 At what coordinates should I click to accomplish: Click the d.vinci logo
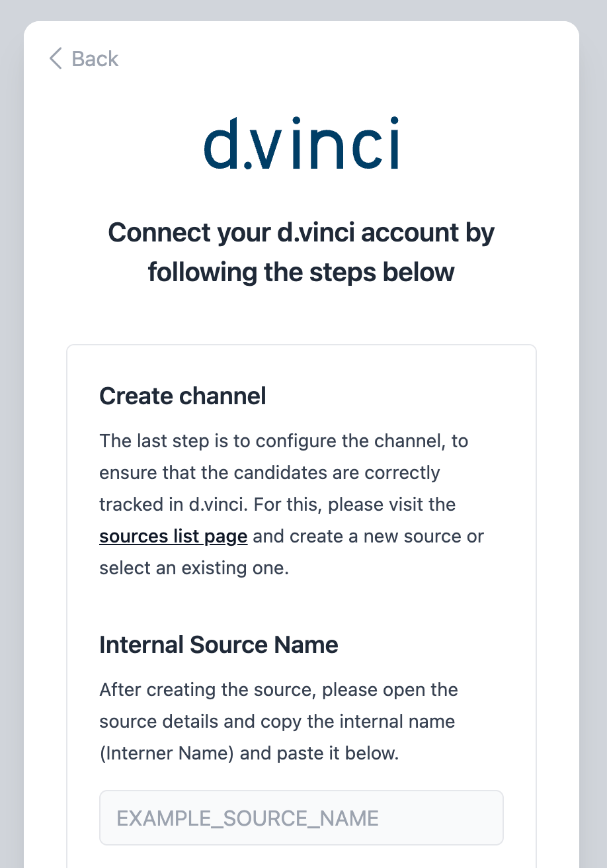tap(301, 143)
